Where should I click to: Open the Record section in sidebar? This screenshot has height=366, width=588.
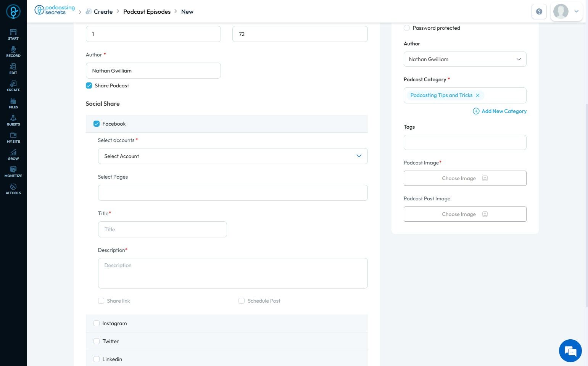(x=13, y=52)
